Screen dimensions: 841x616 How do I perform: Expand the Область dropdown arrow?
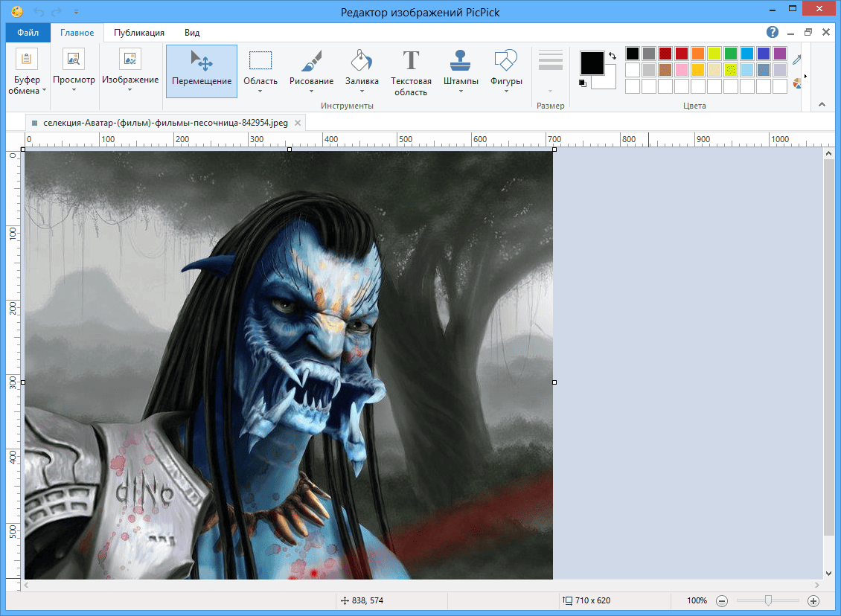pyautogui.click(x=260, y=92)
